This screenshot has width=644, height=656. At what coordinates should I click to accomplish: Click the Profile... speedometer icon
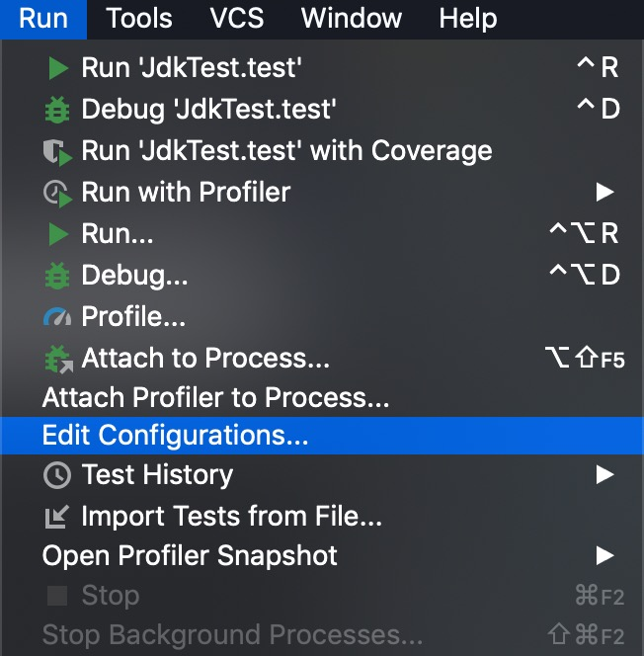[x=58, y=317]
